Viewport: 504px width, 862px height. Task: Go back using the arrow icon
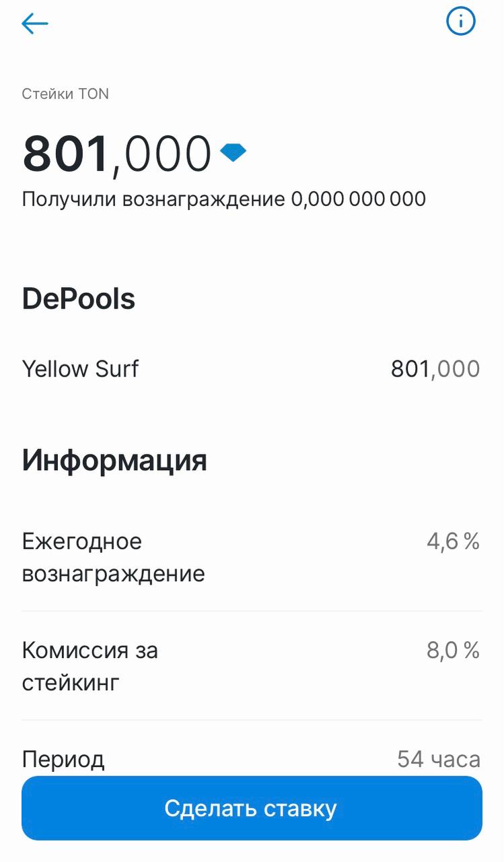(35, 24)
